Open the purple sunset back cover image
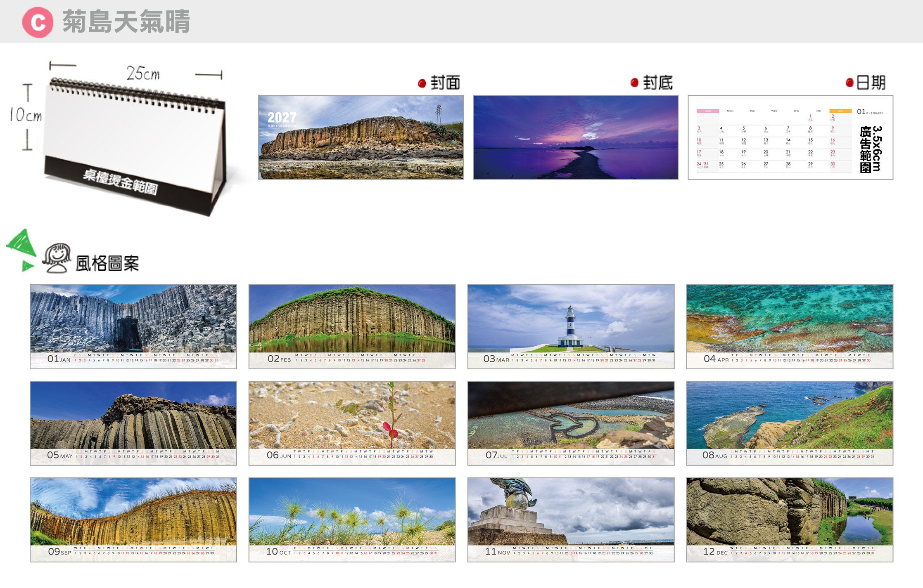Screen dimensions: 923x588 (575, 137)
